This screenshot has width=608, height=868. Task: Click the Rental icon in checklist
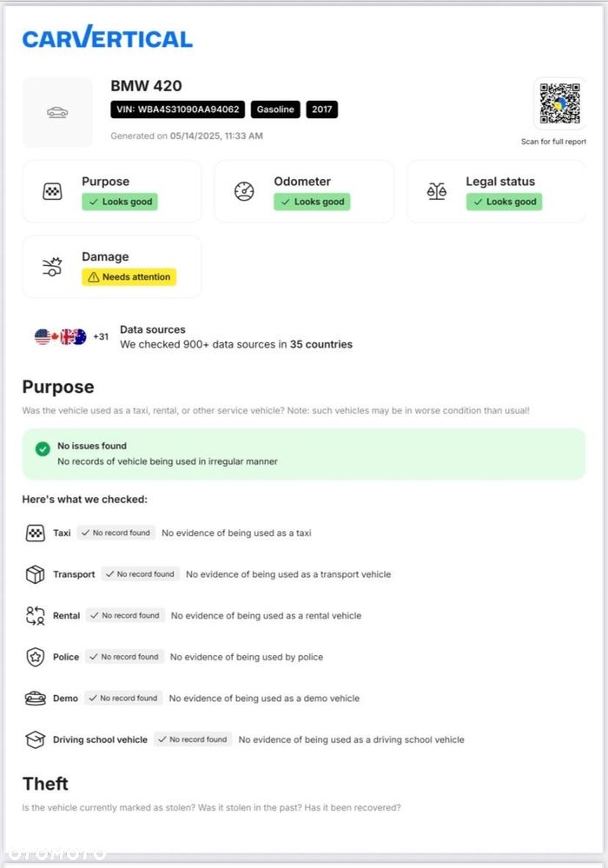[x=35, y=616]
